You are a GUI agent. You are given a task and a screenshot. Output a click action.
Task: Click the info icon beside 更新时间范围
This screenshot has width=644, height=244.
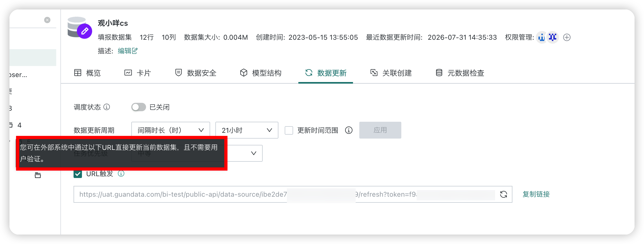pos(349,130)
